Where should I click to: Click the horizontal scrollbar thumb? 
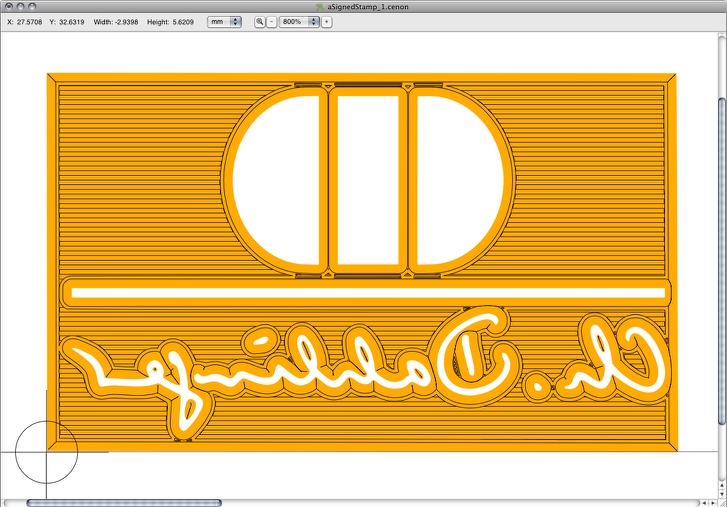click(x=124, y=502)
